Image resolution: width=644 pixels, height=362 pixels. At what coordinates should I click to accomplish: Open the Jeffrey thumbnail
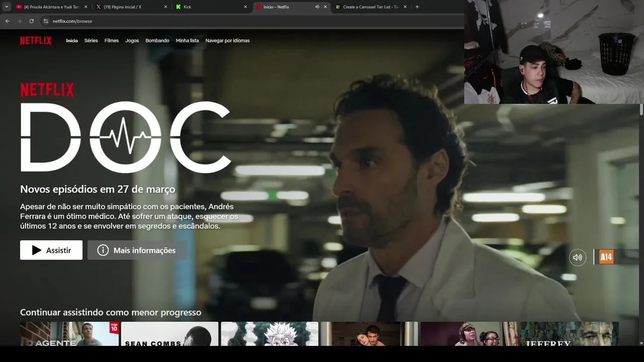[570, 334]
